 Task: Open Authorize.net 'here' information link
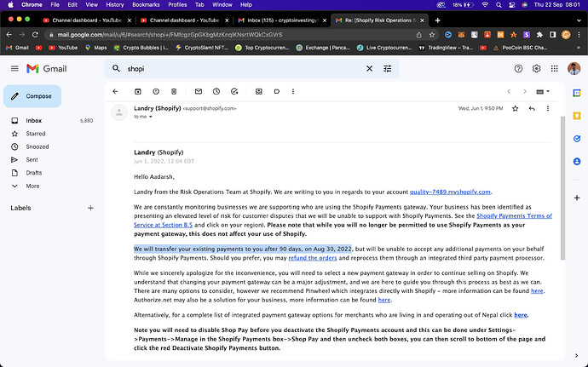click(x=384, y=300)
